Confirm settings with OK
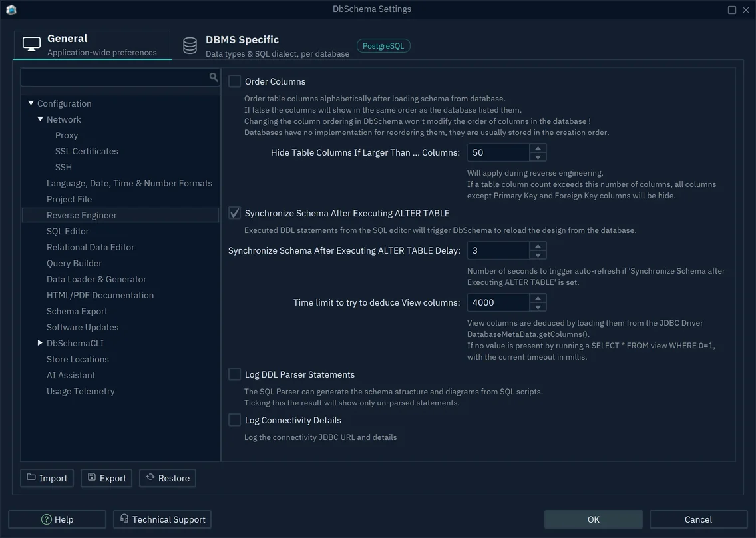 [x=594, y=519]
